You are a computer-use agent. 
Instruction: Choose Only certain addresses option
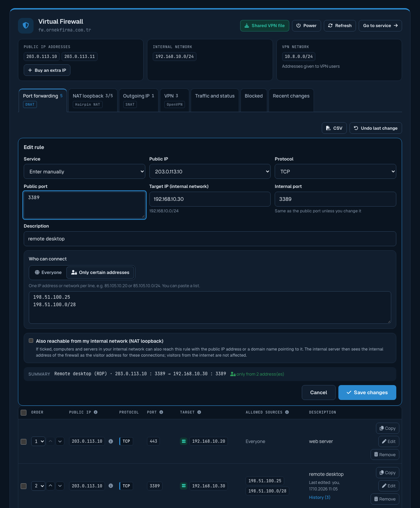100,272
